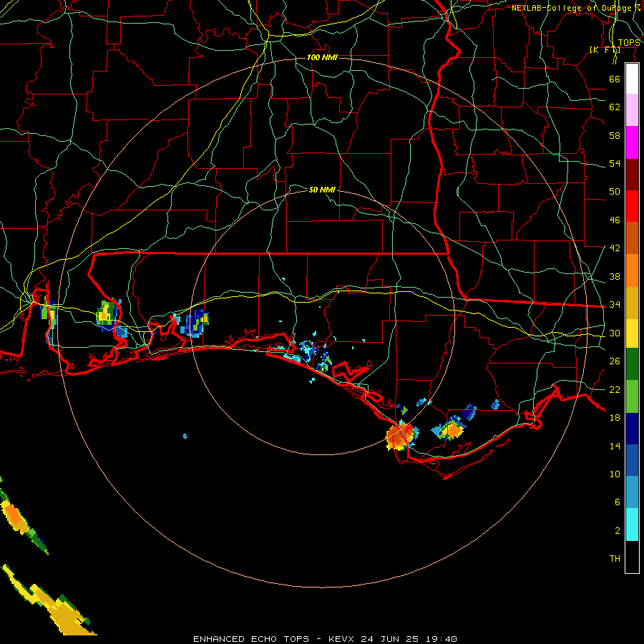The width and height of the screenshot is (644, 644).
Task: Click the TH legend label
Action: pyautogui.click(x=615, y=558)
